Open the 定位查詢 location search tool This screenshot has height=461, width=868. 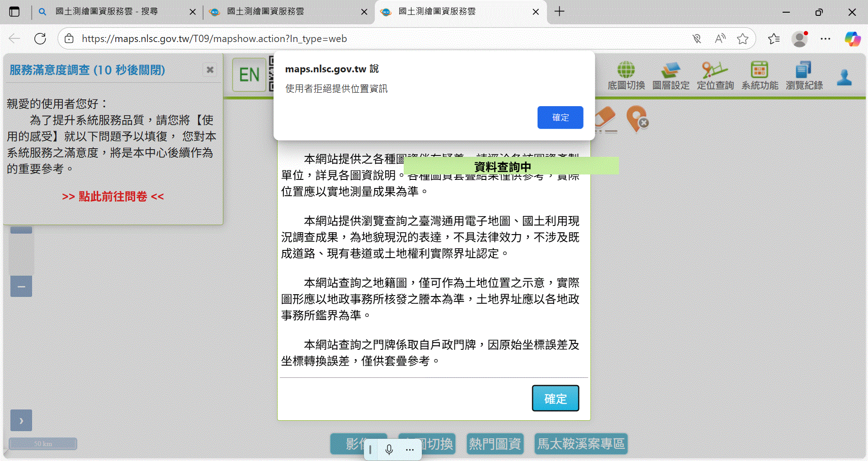pyautogui.click(x=715, y=76)
